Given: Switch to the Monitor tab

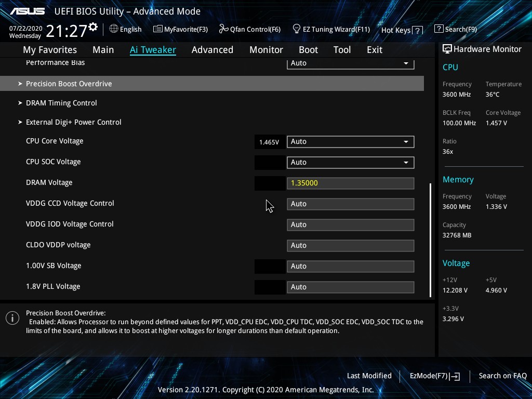Looking at the screenshot, I should (266, 50).
